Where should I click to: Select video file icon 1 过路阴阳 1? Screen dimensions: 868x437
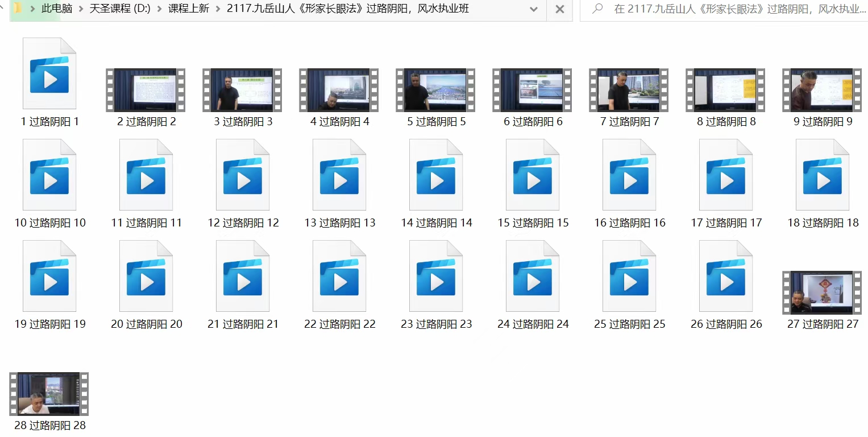(x=49, y=73)
